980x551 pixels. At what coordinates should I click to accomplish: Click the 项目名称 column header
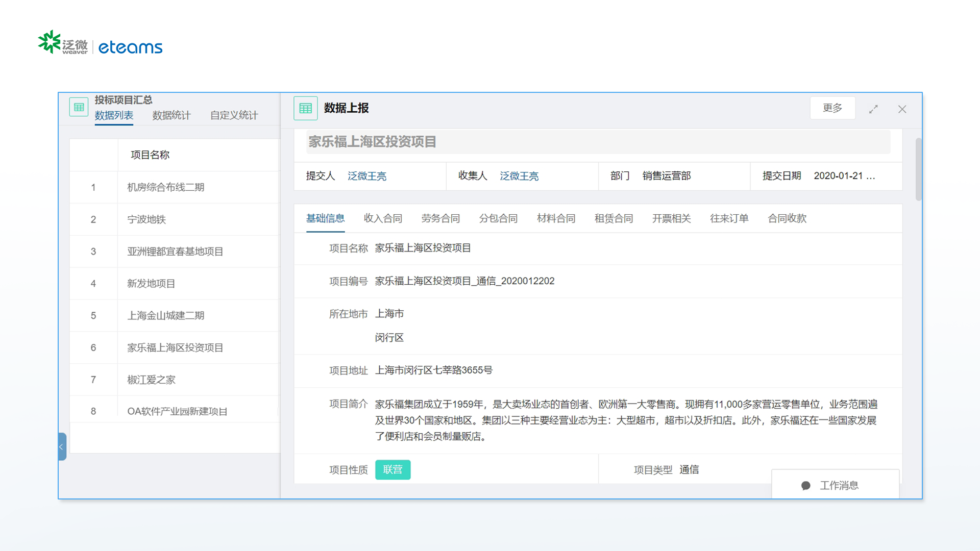[x=150, y=155]
